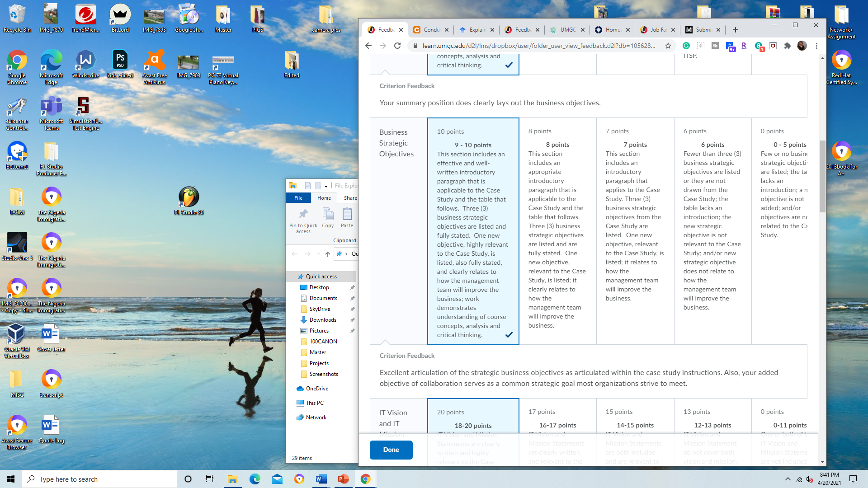The width and height of the screenshot is (868, 488).
Task: Open Documents in File Explorer sidebar
Action: (323, 298)
